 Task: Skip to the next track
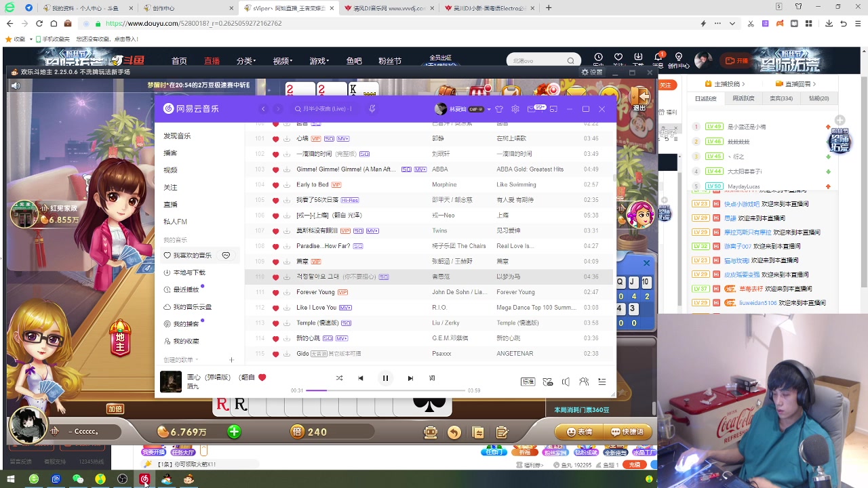tap(410, 378)
